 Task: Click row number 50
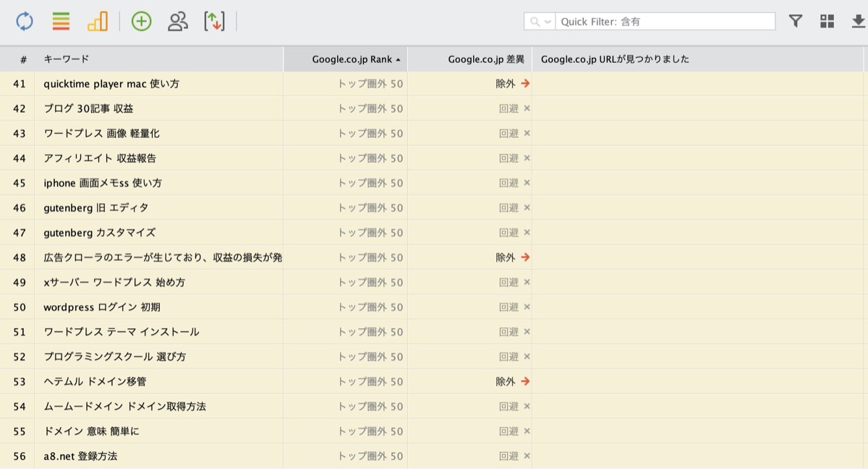point(20,307)
